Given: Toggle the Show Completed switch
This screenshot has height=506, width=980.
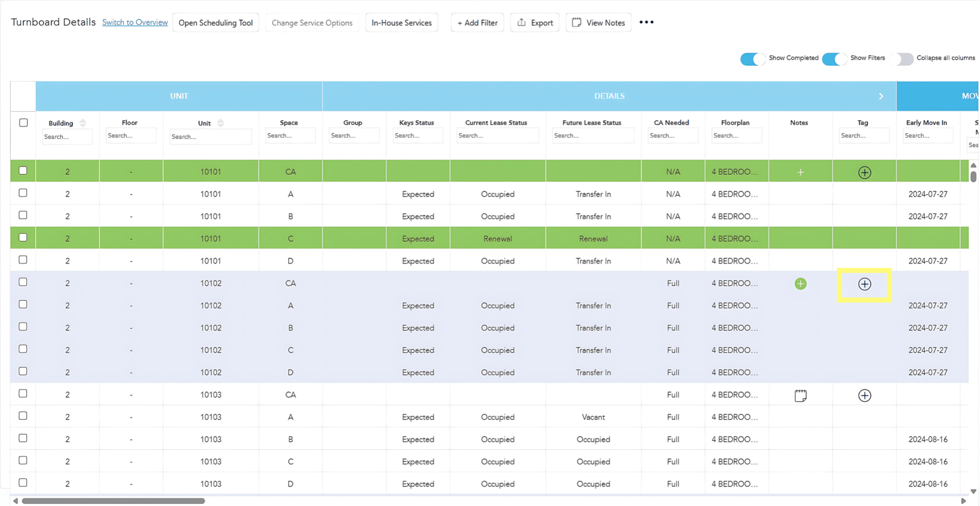Looking at the screenshot, I should pyautogui.click(x=752, y=59).
